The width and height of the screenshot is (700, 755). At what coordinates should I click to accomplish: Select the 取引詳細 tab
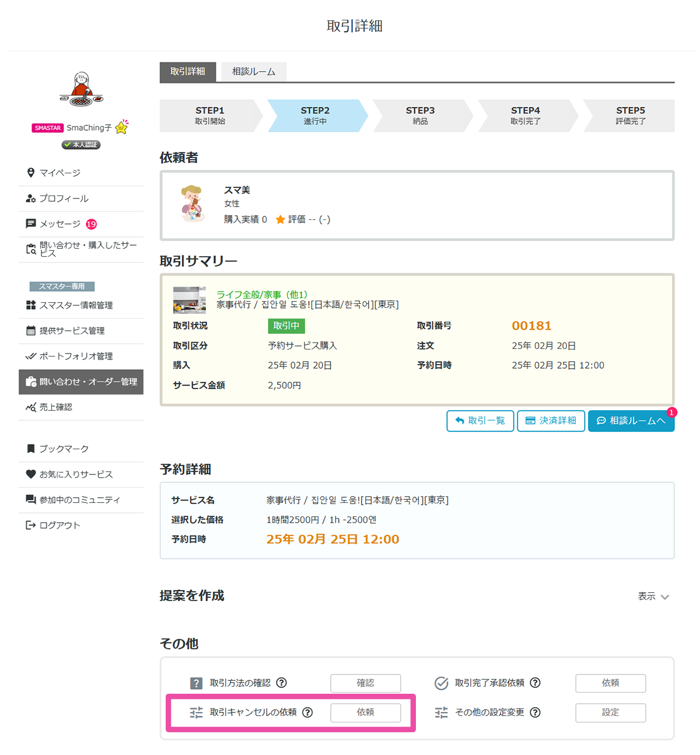(x=188, y=72)
